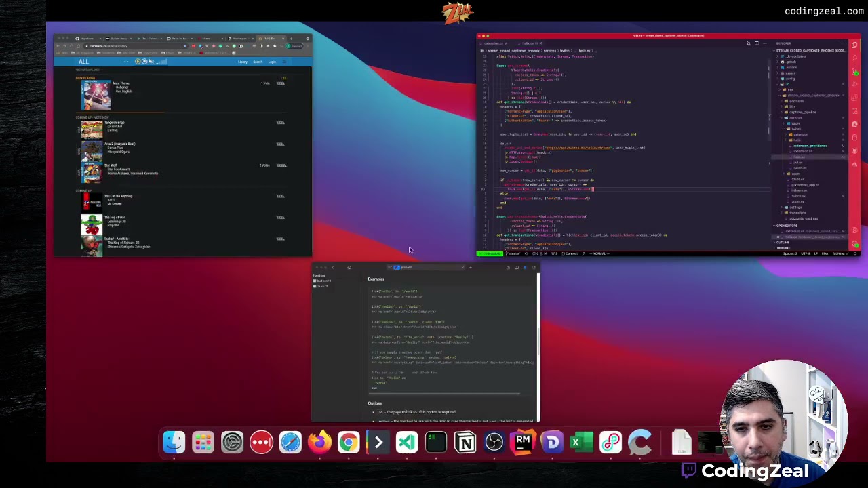The image size is (868, 488).
Task: Mute the Rainwave player audio
Action: pyautogui.click(x=151, y=61)
